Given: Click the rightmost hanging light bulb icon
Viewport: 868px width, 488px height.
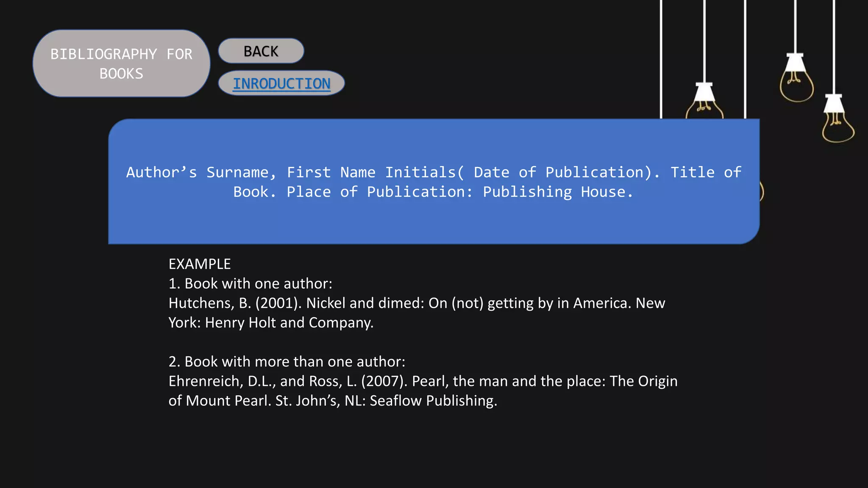Looking at the screenshot, I should coord(837,125).
